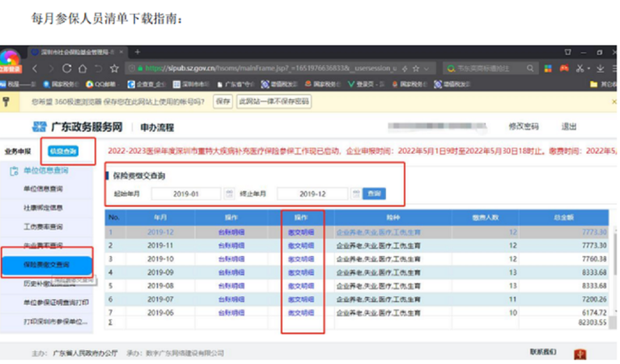The image size is (620, 364).
Task: Select 工伤费率查询 in the sidebar
Action: click(x=43, y=226)
